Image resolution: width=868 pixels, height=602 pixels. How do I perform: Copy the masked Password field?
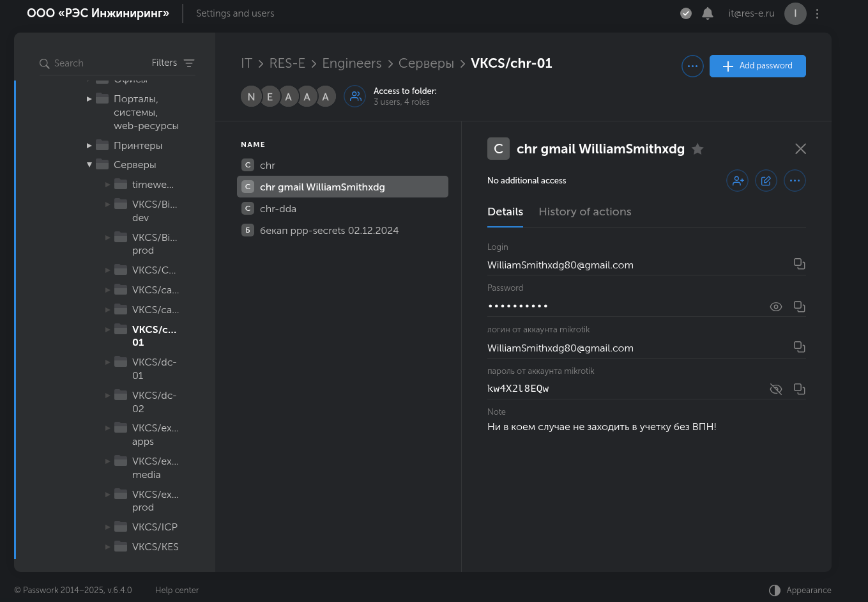coord(799,307)
